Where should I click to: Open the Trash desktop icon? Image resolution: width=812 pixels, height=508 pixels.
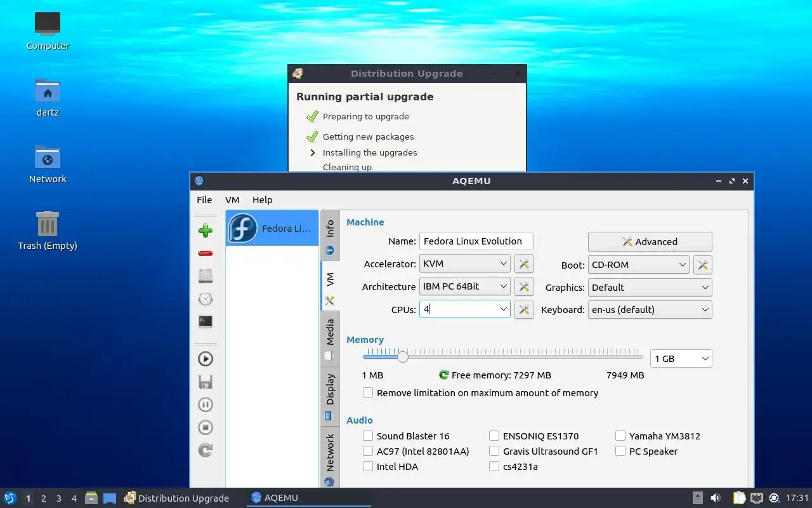click(48, 231)
